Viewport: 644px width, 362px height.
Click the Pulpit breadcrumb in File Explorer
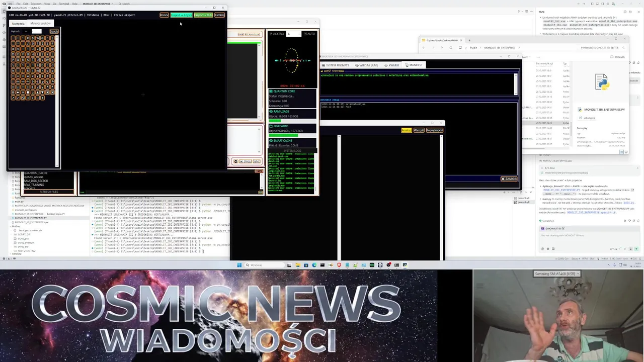473,47
